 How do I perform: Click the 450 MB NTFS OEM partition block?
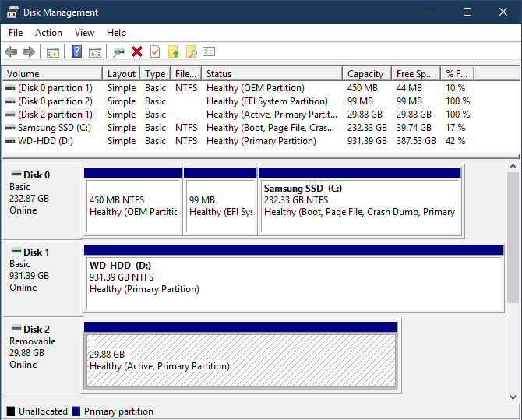[132, 206]
